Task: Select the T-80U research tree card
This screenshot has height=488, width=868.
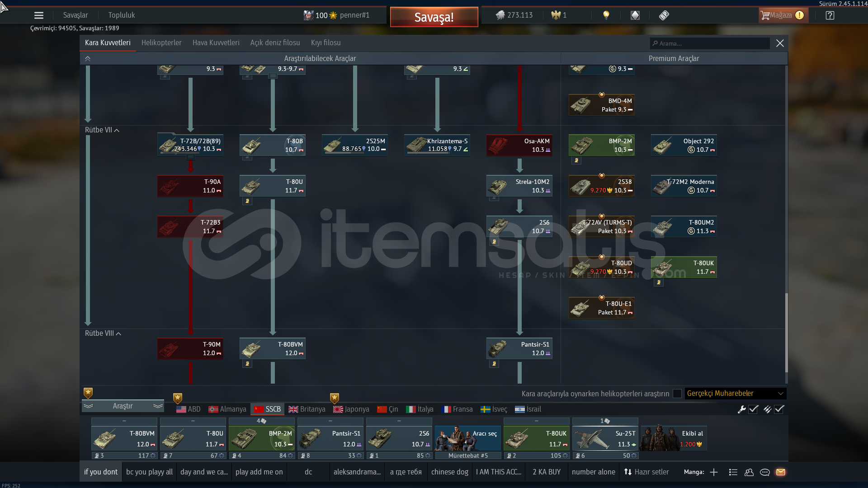Action: [x=273, y=186]
